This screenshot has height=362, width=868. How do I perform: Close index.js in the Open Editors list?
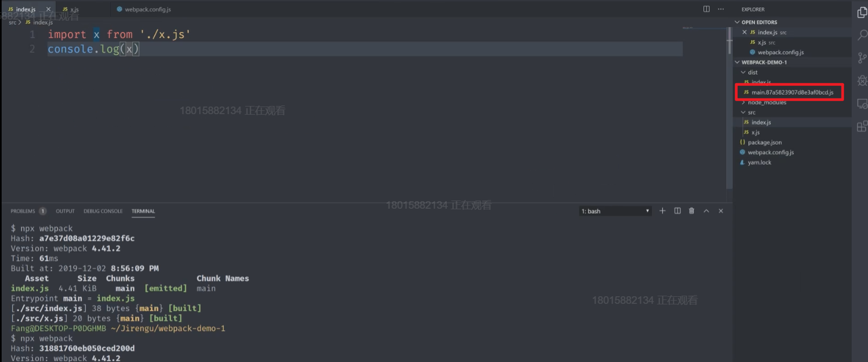744,32
